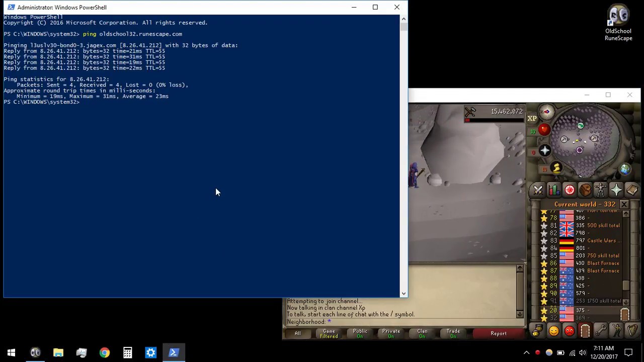Screen dimensions: 644x362
Task: Open the Prayer tab star icon
Action: 616,190
